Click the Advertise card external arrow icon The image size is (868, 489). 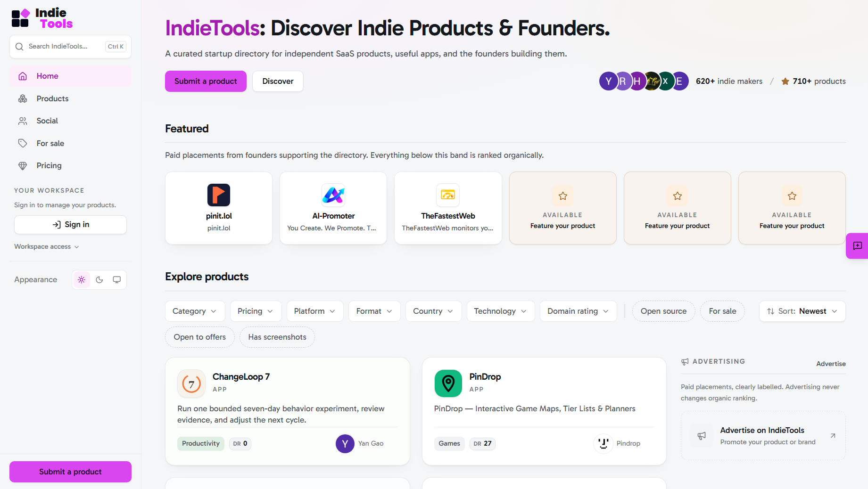point(833,436)
